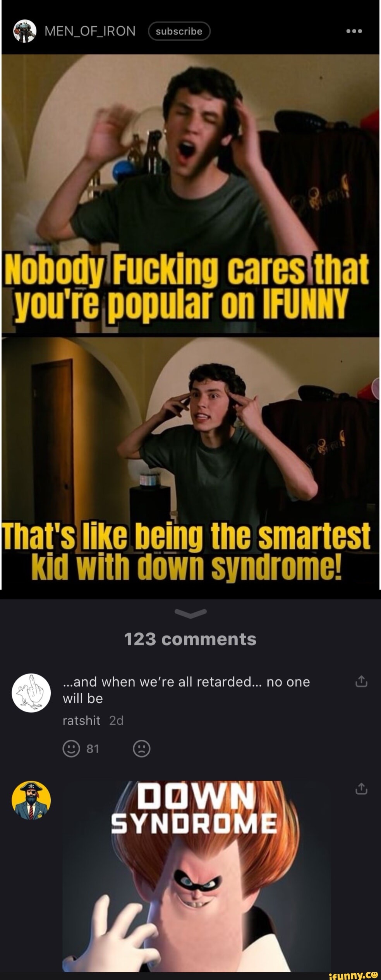Open the 123 comments header

(190, 640)
